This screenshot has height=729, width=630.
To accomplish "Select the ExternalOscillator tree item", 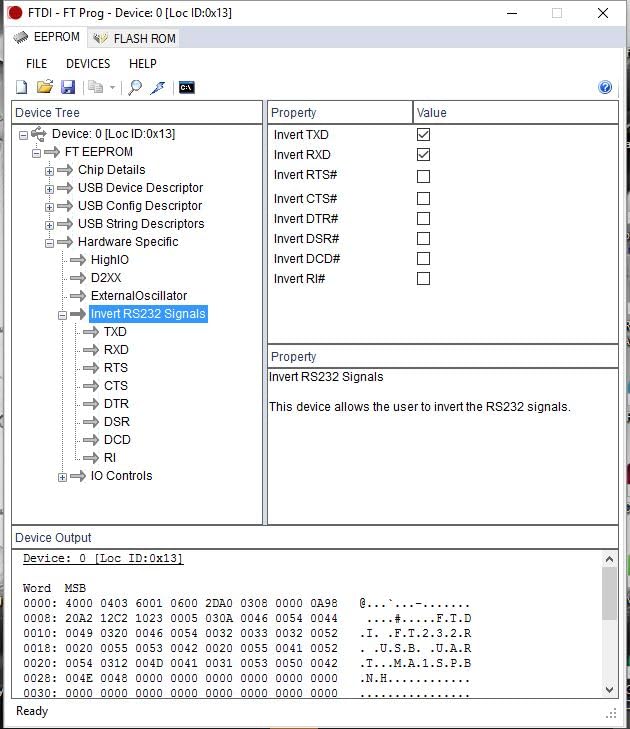I will coord(139,296).
